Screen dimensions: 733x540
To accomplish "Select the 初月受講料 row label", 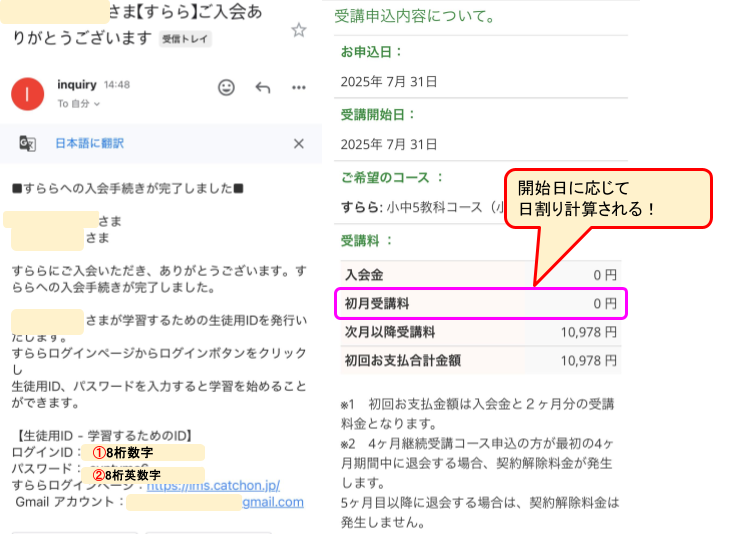I will point(377,303).
